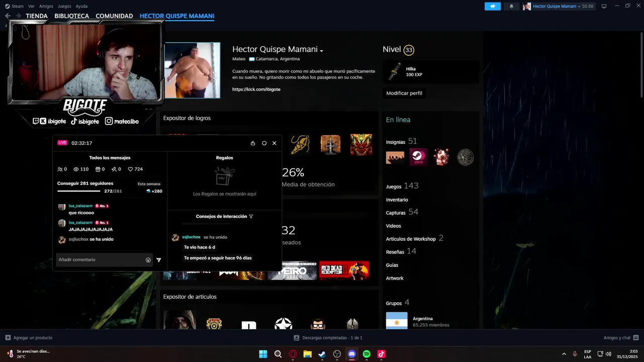Open the silver coin badge
Image resolution: width=644 pixels, height=362 pixels.
click(x=465, y=157)
